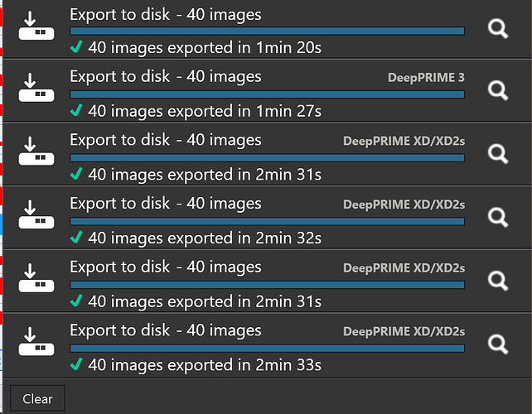The height and width of the screenshot is (414, 532).
Task: Click the disk icon for the 2min 32s export
Action: (37, 217)
